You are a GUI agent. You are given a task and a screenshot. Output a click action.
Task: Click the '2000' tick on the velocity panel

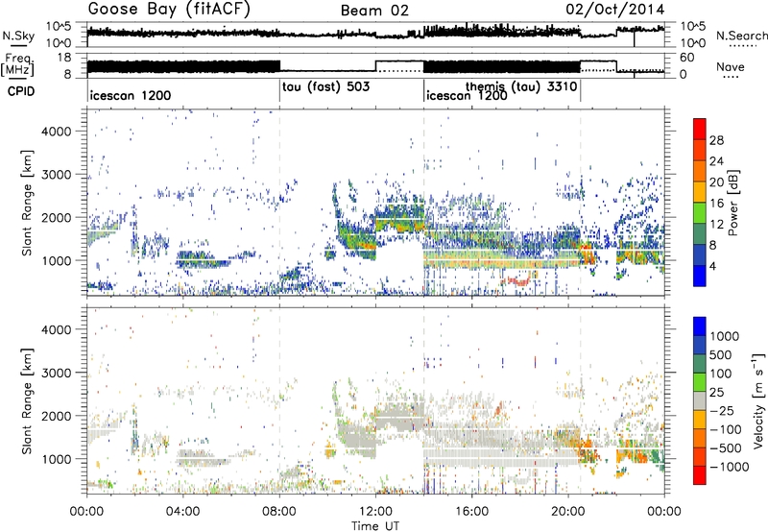coord(56,416)
